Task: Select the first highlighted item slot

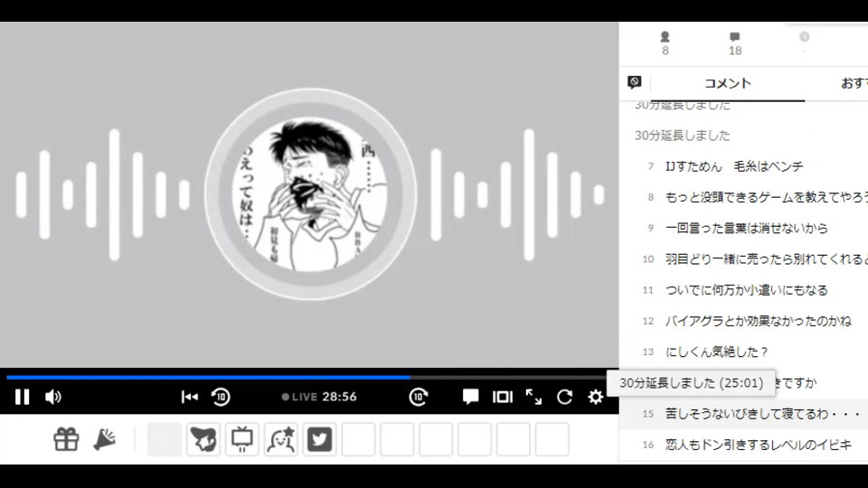Action: click(x=165, y=439)
